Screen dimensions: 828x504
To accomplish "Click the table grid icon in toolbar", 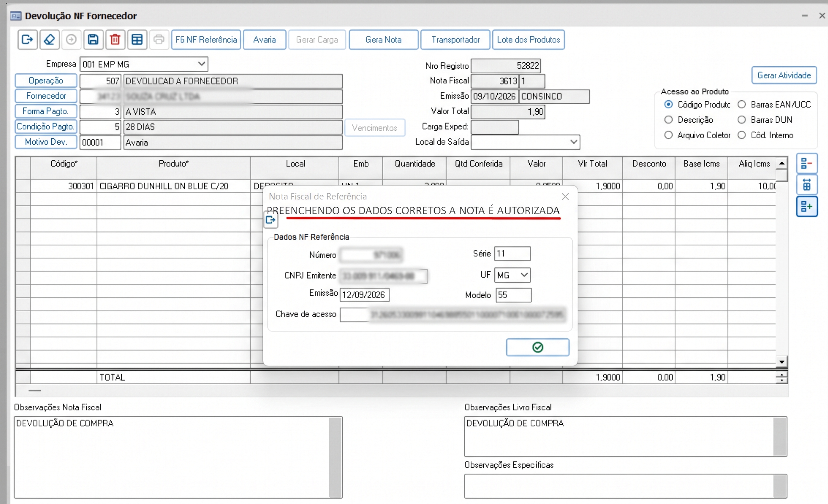I will coord(137,40).
